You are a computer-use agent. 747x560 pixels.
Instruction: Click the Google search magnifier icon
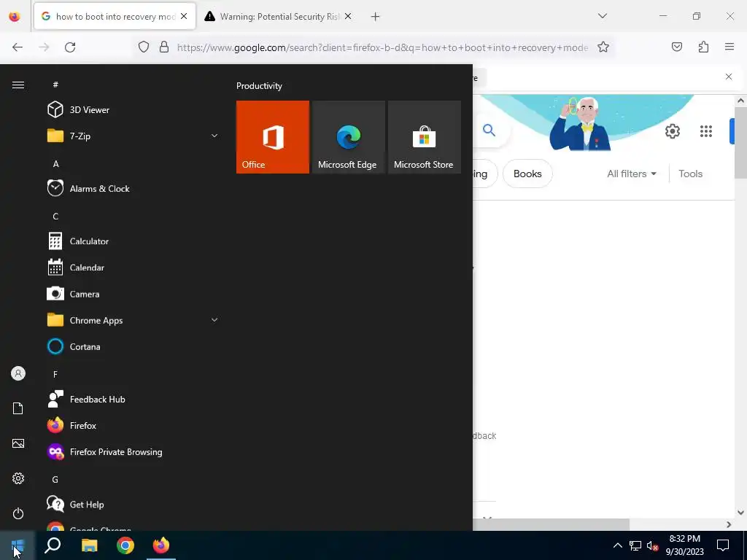coord(489,130)
